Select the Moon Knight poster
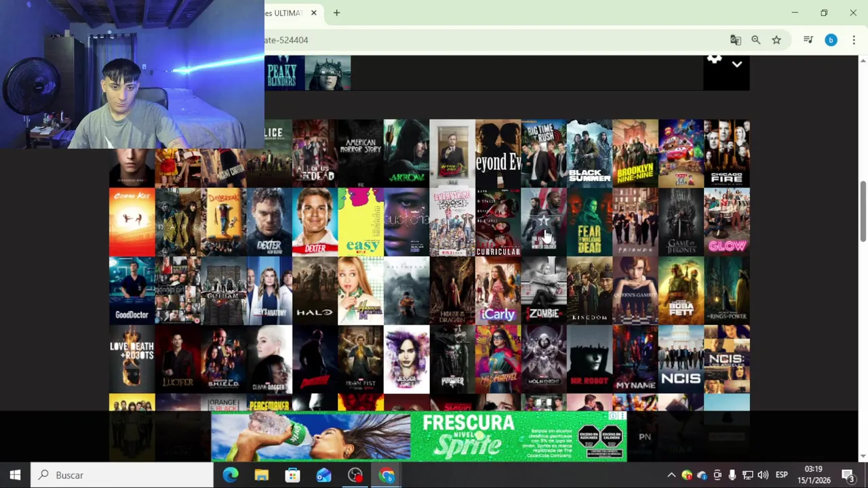This screenshot has height=488, width=868. [x=543, y=359]
